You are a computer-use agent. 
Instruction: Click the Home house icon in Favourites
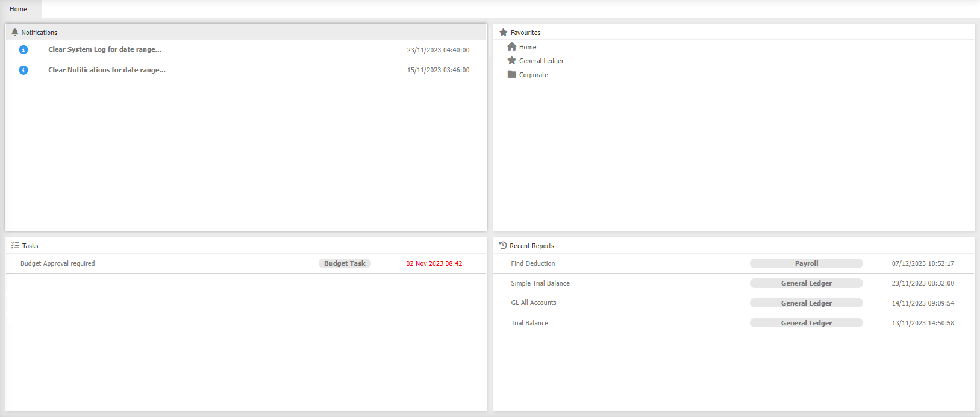[512, 47]
